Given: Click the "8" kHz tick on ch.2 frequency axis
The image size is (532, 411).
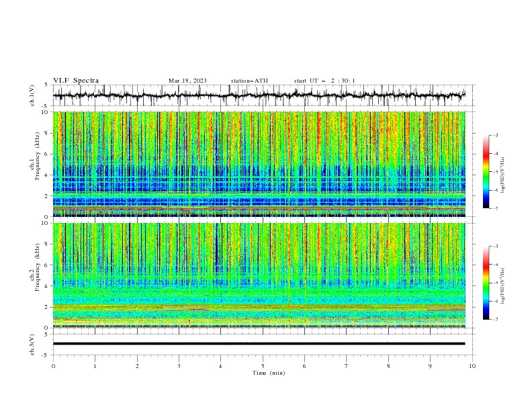Looking at the screenshot, I should pyautogui.click(x=47, y=244).
